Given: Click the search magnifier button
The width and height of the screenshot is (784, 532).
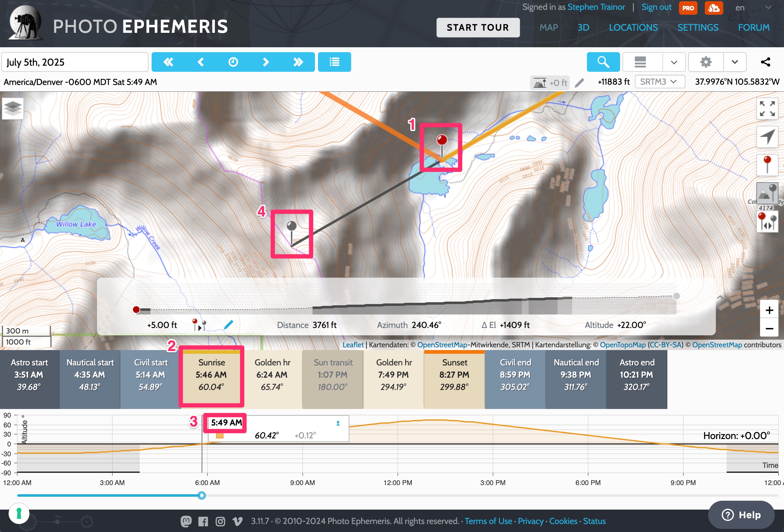Looking at the screenshot, I should [603, 62].
